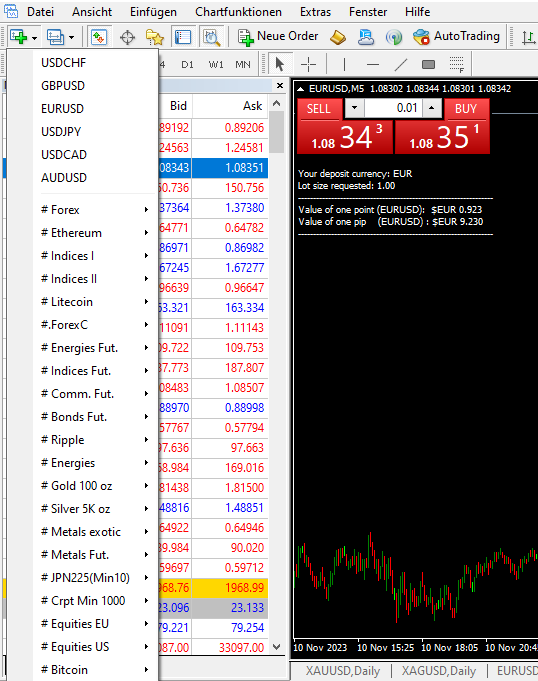538x681 pixels.
Task: Choose USDJPY from the chart list
Action: 83,132
